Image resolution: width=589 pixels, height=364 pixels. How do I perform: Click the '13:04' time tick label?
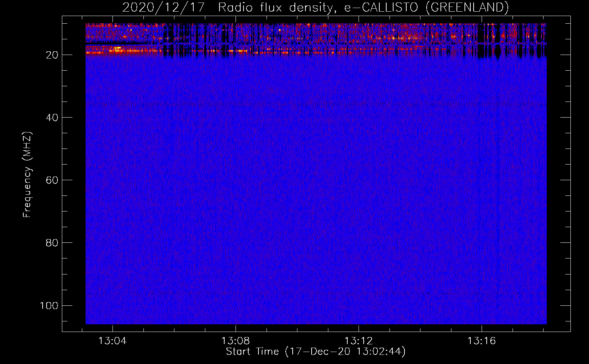pos(112,341)
